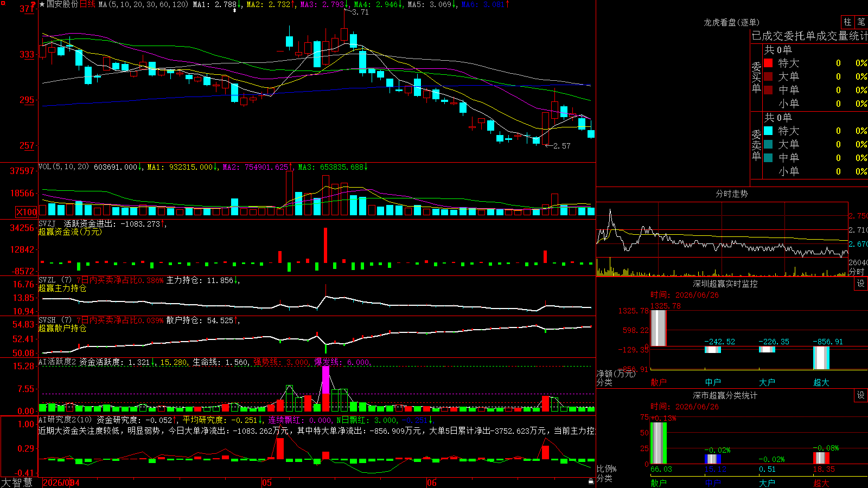Image resolution: width=868 pixels, height=488 pixels.
Task: Click the 散户 ratio bar showing 66.03
Action: (658, 443)
